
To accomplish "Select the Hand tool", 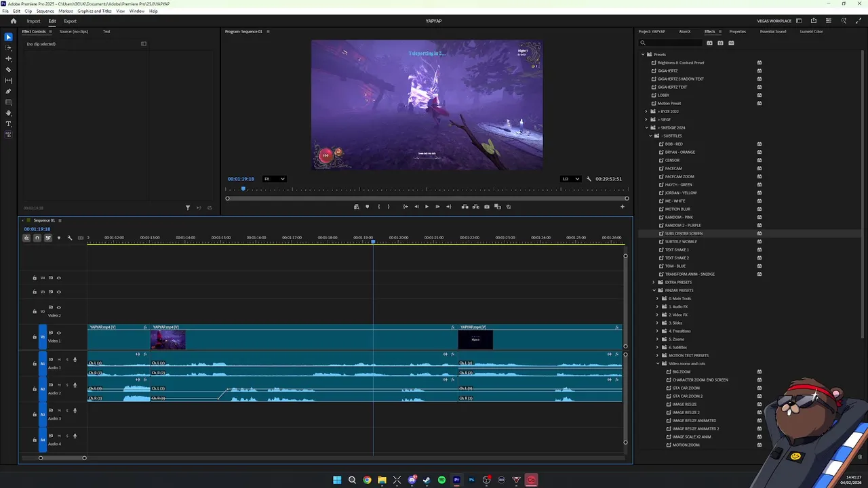I will click(8, 113).
